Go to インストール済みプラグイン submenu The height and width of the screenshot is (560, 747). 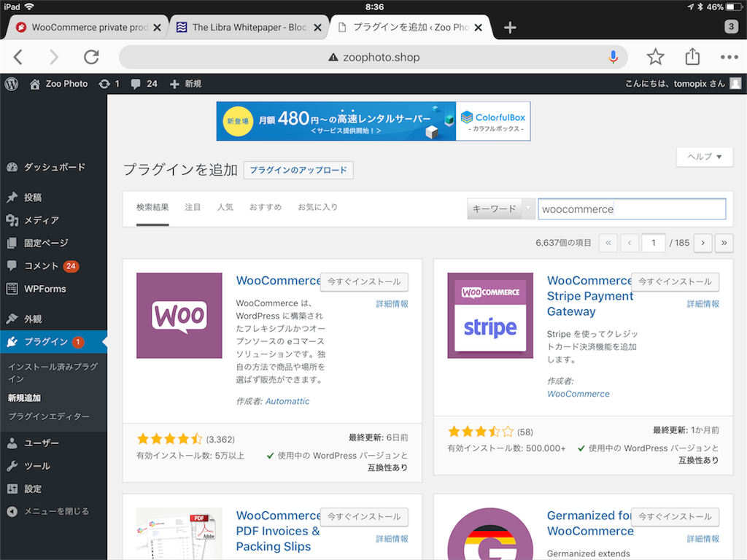pos(53,373)
